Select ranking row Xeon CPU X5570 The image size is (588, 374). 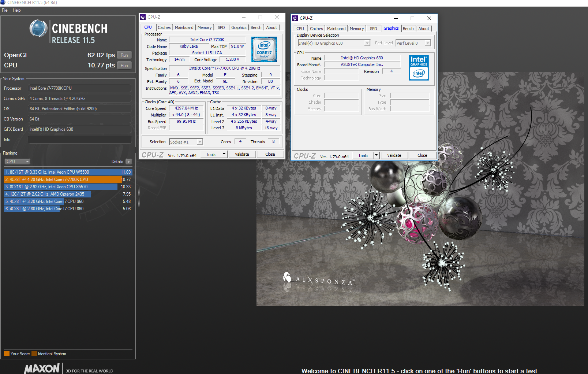(68, 187)
